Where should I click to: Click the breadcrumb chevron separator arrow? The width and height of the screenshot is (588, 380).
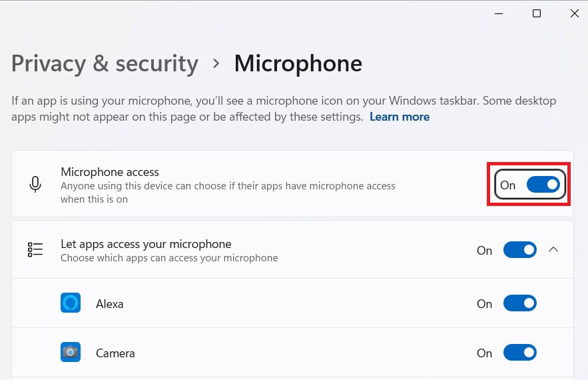pyautogui.click(x=216, y=64)
